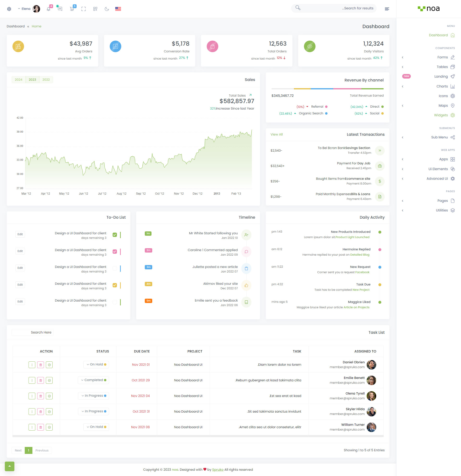The height and width of the screenshot is (476, 461).
Task: Select the 2022 sales tab
Action: point(46,80)
